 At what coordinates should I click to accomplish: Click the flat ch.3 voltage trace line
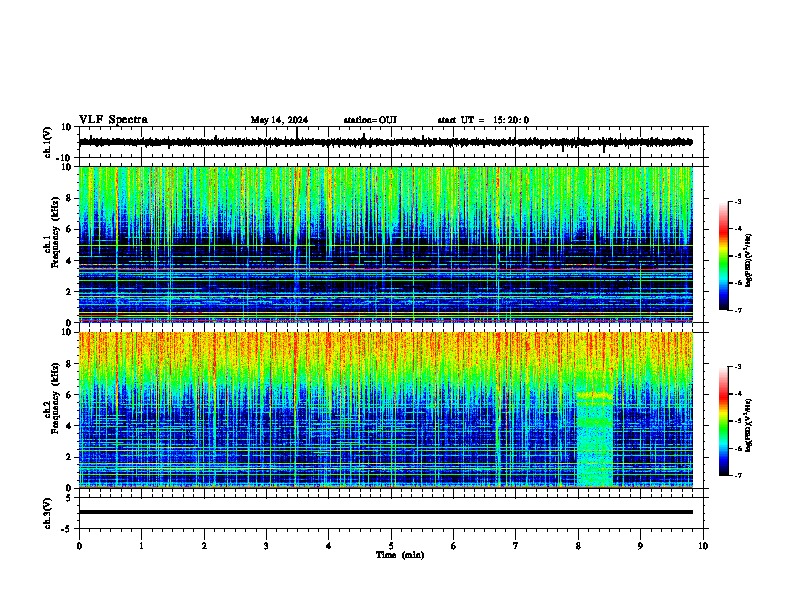point(386,512)
